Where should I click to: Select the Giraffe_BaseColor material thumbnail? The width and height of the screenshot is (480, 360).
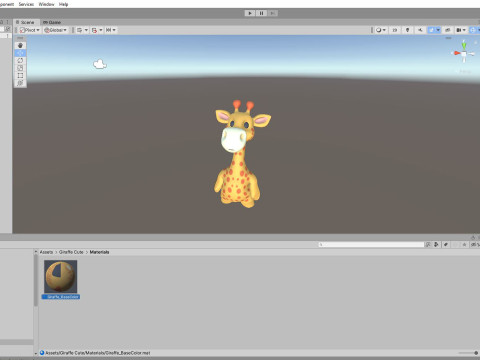tap(60, 276)
